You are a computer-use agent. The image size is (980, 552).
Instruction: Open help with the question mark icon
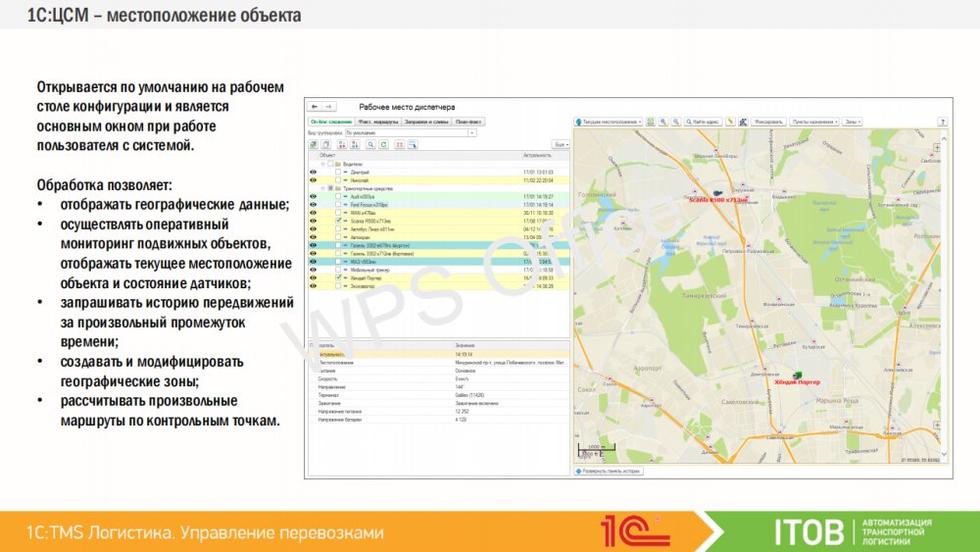pyautogui.click(x=943, y=122)
